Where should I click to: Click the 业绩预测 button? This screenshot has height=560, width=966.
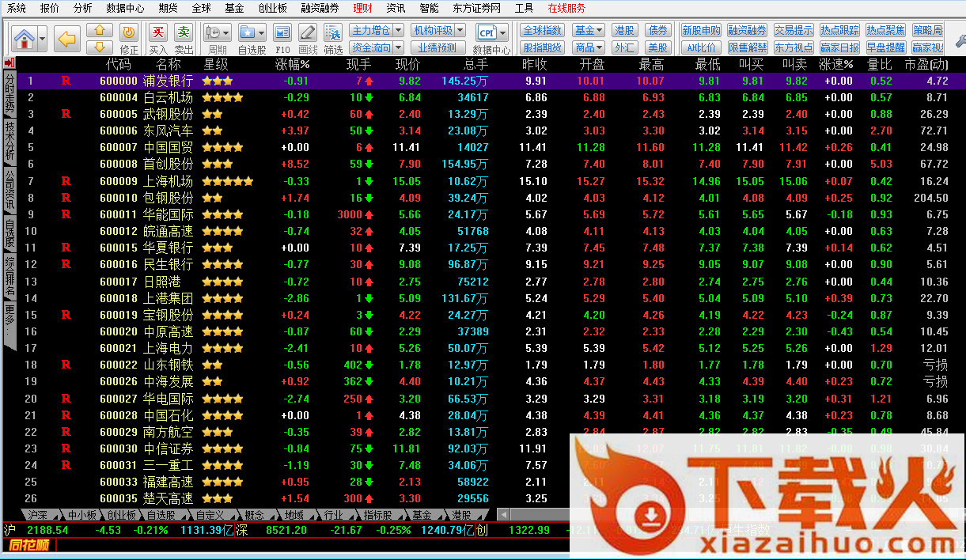tap(437, 47)
